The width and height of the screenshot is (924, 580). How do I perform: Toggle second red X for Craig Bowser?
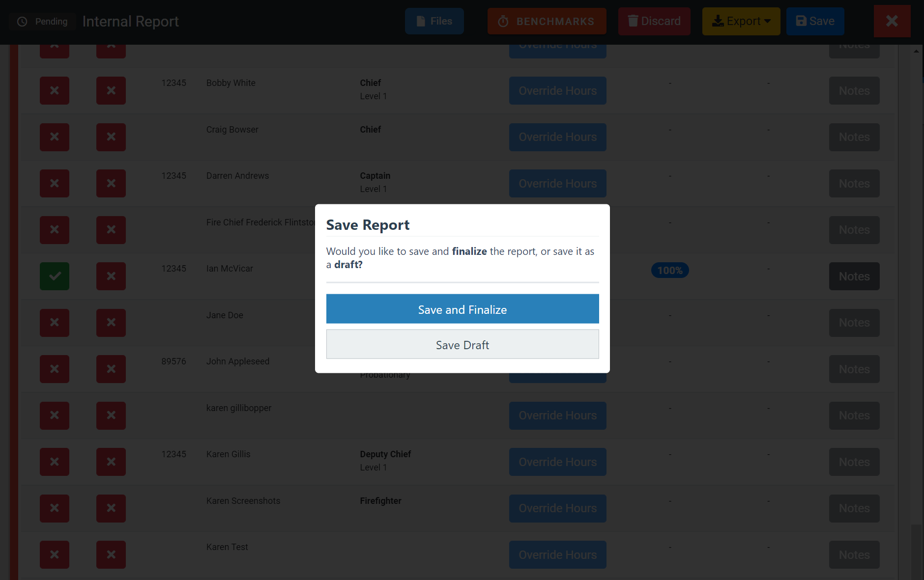[111, 137]
